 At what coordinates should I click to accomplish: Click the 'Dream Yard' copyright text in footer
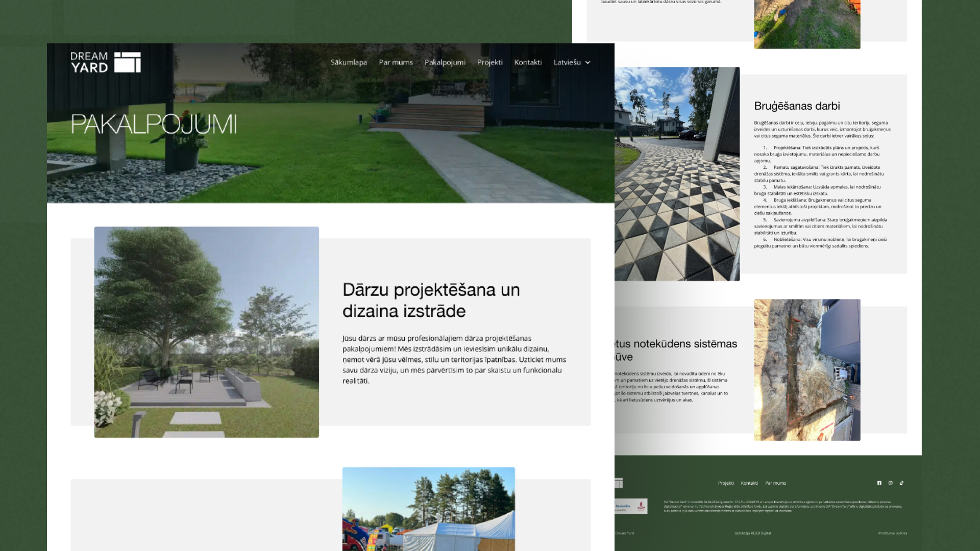625,533
